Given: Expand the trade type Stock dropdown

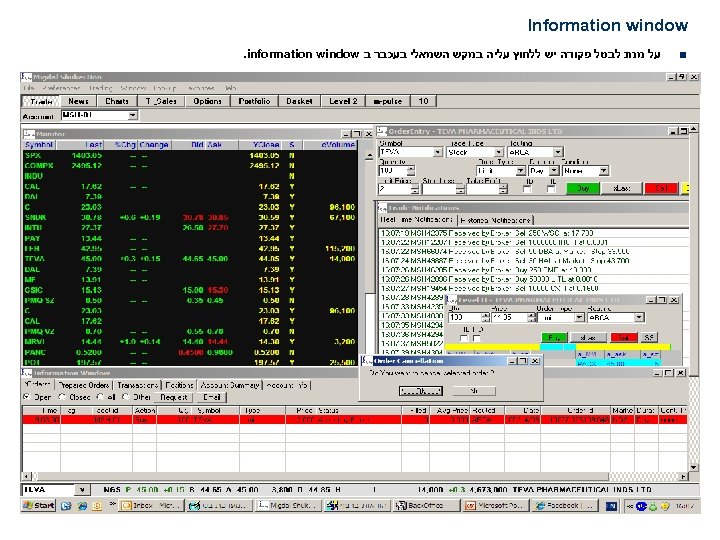Looking at the screenshot, I should pos(499,152).
